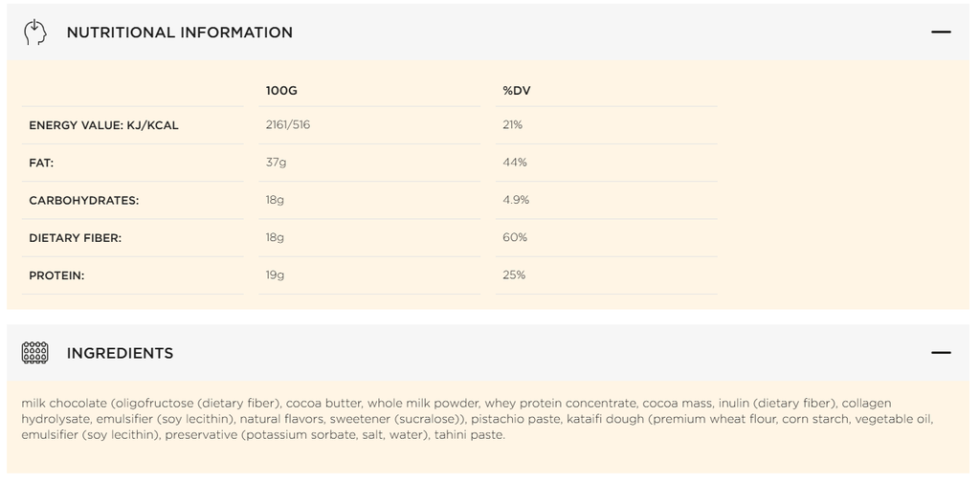Image resolution: width=980 pixels, height=483 pixels.
Task: Click the Protein row label
Action: [56, 275]
